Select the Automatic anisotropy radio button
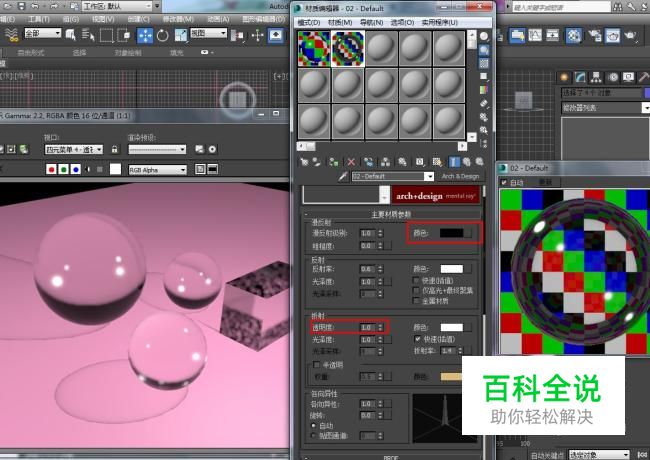This screenshot has height=460, width=650. point(314,426)
